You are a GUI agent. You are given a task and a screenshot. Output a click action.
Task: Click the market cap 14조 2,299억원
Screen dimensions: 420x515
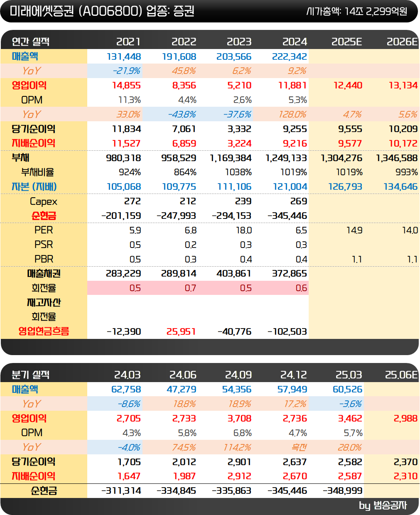click(376, 11)
